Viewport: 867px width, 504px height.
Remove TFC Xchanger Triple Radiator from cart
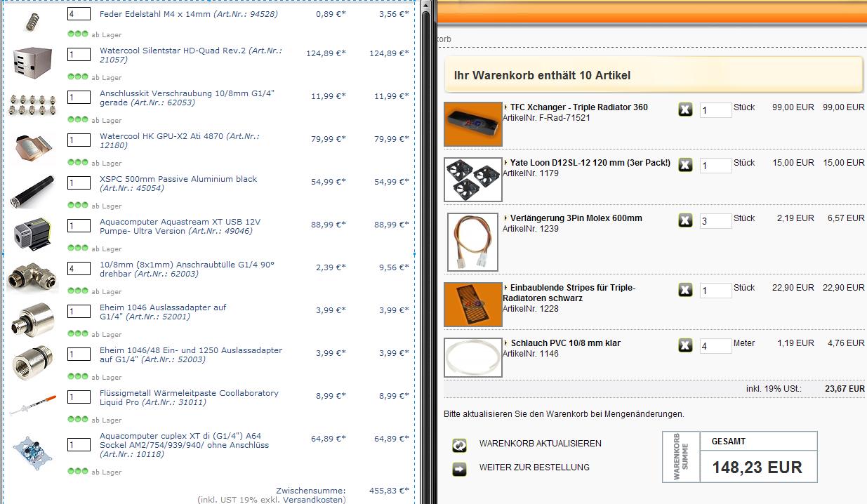click(x=685, y=109)
